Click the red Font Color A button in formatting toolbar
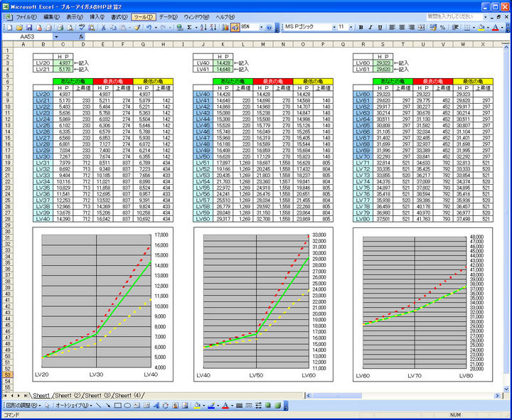512x420 pixels. point(496,28)
